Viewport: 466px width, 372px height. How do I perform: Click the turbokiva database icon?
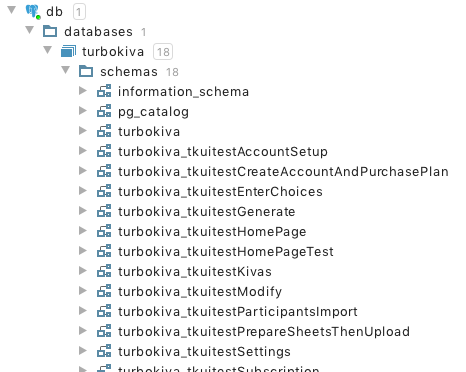tap(68, 51)
